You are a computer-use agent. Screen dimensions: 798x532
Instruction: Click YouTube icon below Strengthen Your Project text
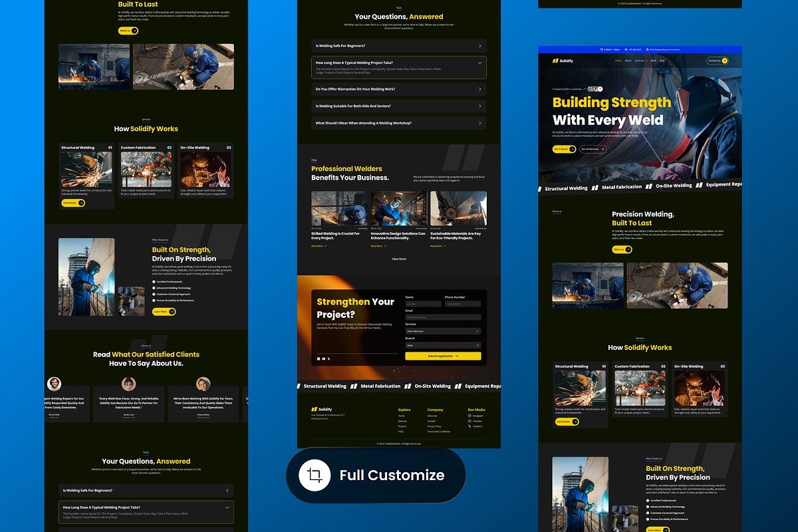click(323, 358)
